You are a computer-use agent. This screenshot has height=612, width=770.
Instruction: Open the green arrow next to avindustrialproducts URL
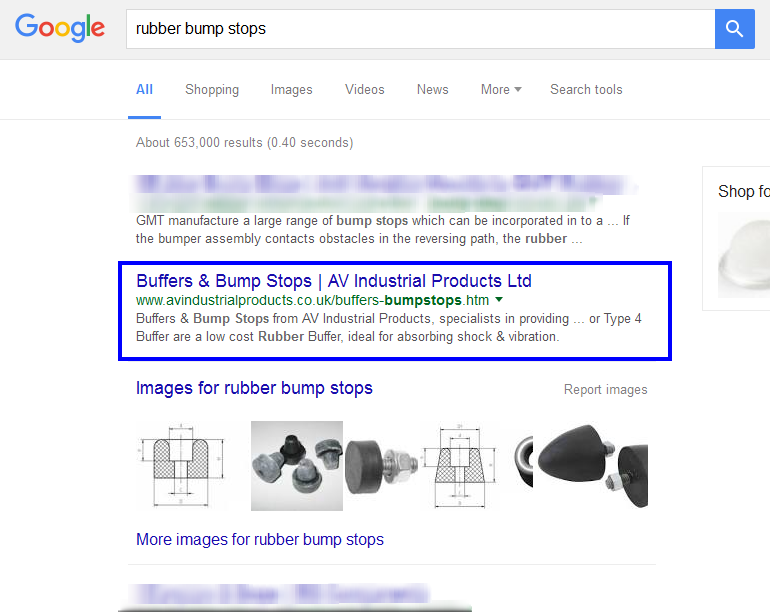499,300
